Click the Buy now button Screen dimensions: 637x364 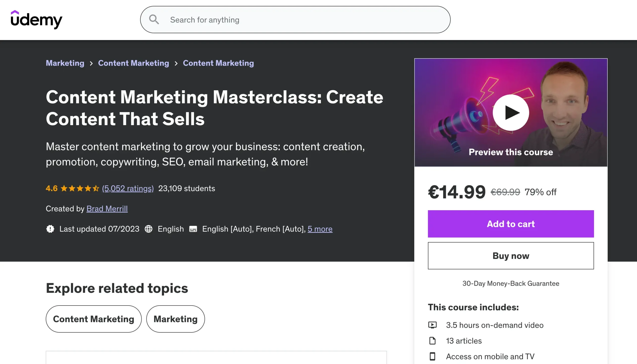(x=511, y=256)
